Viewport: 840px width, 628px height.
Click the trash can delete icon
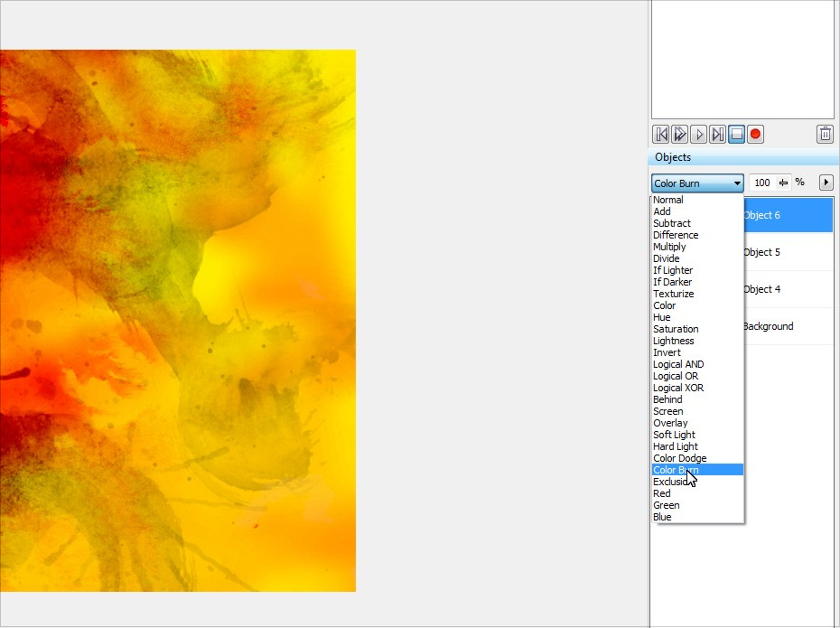click(825, 135)
